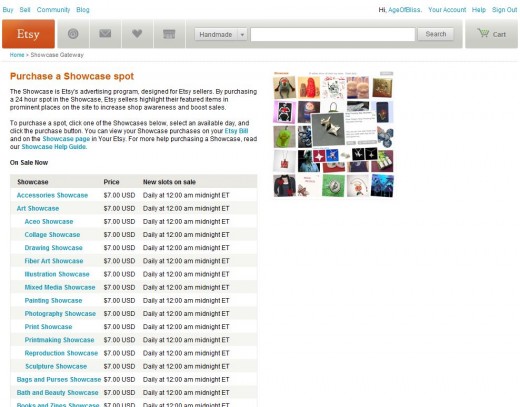
Task: Open Your Account
Action: coord(447,10)
